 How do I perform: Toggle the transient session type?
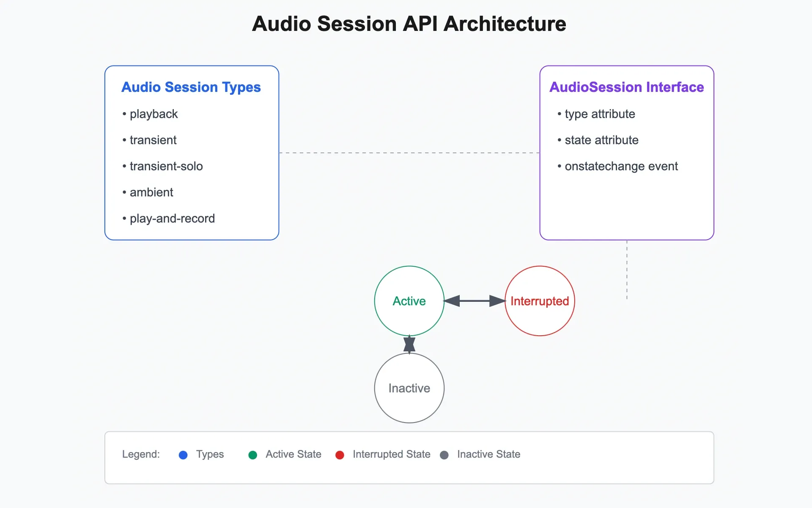point(153,140)
